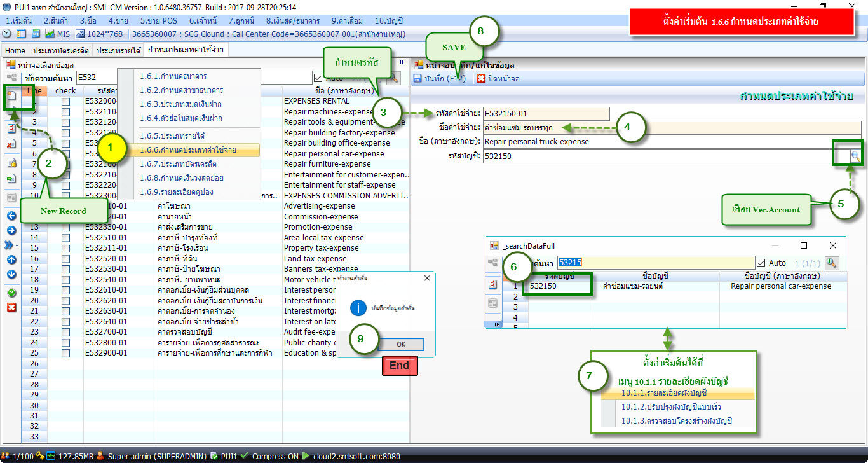Click the import green-arrow icon in left sidebar

[x=11, y=179]
